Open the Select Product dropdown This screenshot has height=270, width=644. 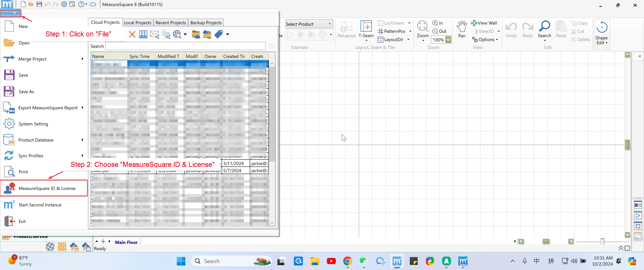[309, 24]
